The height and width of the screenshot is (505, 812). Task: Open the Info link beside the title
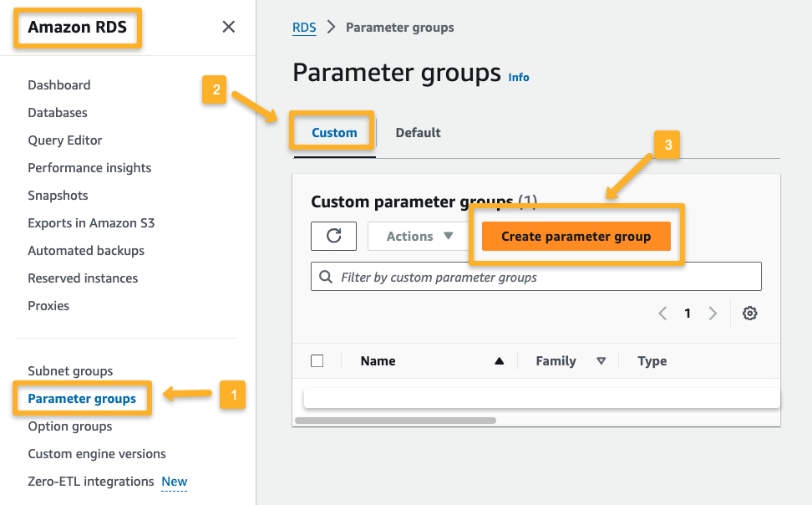click(x=519, y=77)
